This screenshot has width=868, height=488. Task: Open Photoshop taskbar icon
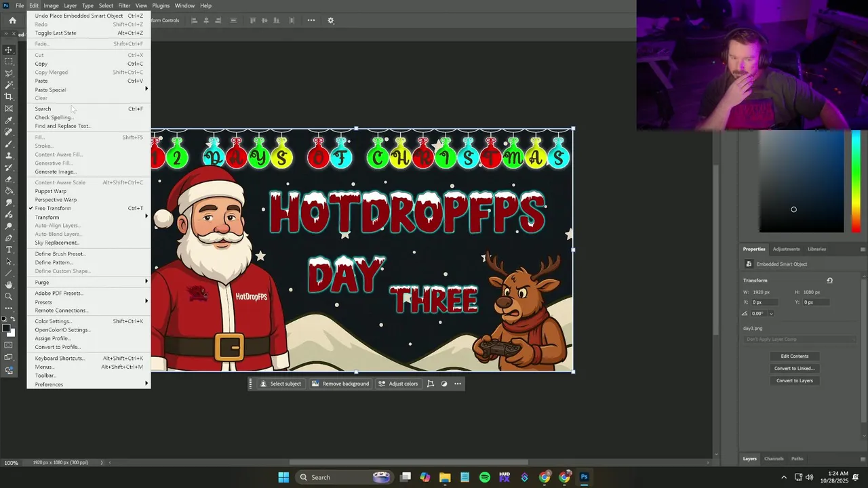click(584, 477)
